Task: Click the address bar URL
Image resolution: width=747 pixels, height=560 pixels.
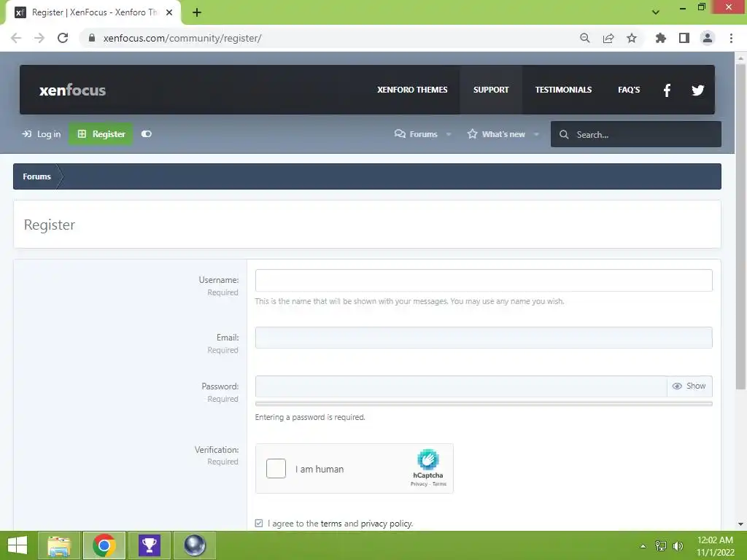Action: coord(182,38)
